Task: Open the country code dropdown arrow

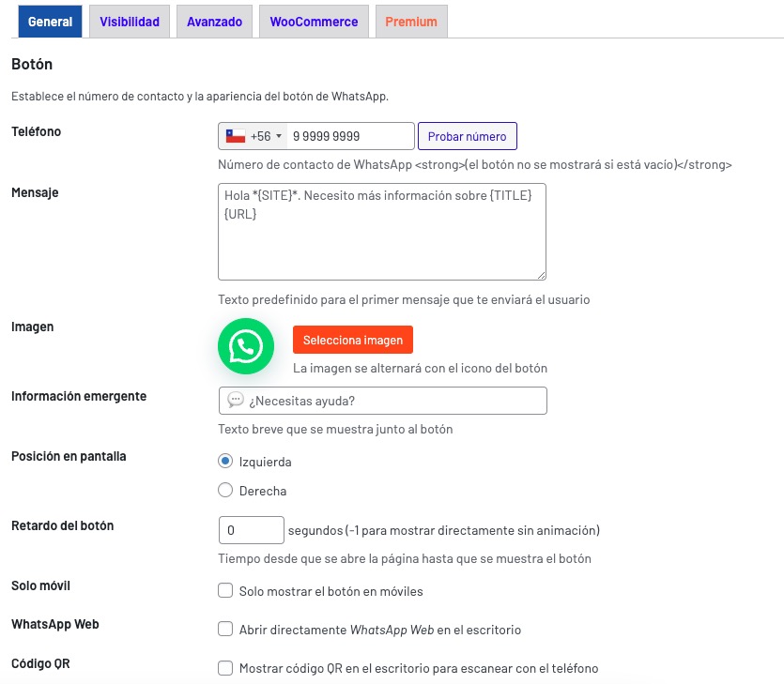Action: click(x=279, y=137)
